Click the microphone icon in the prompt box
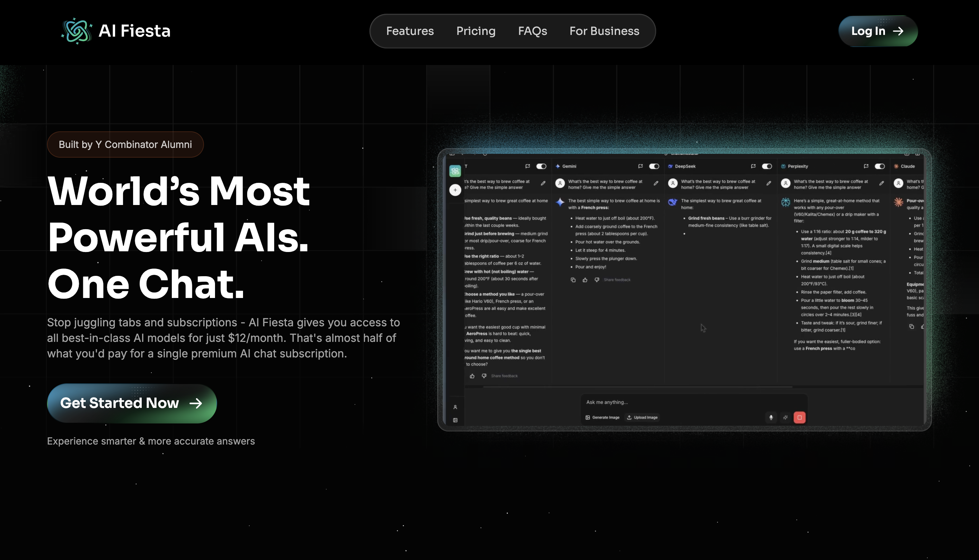 (x=771, y=417)
